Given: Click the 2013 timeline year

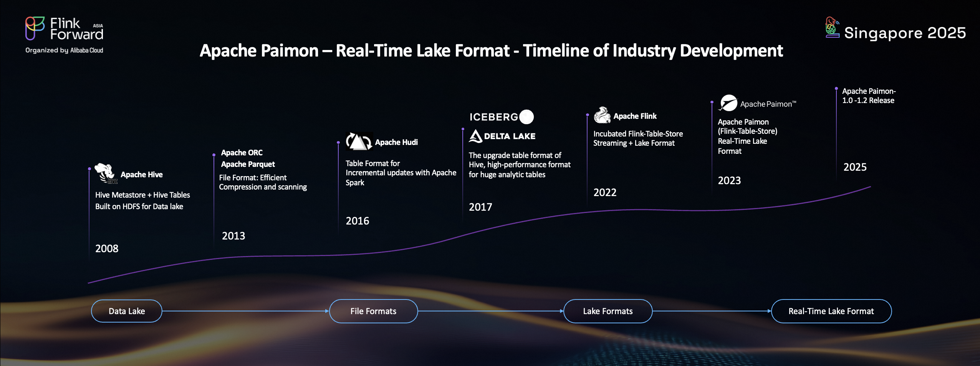Looking at the screenshot, I should click(x=233, y=236).
